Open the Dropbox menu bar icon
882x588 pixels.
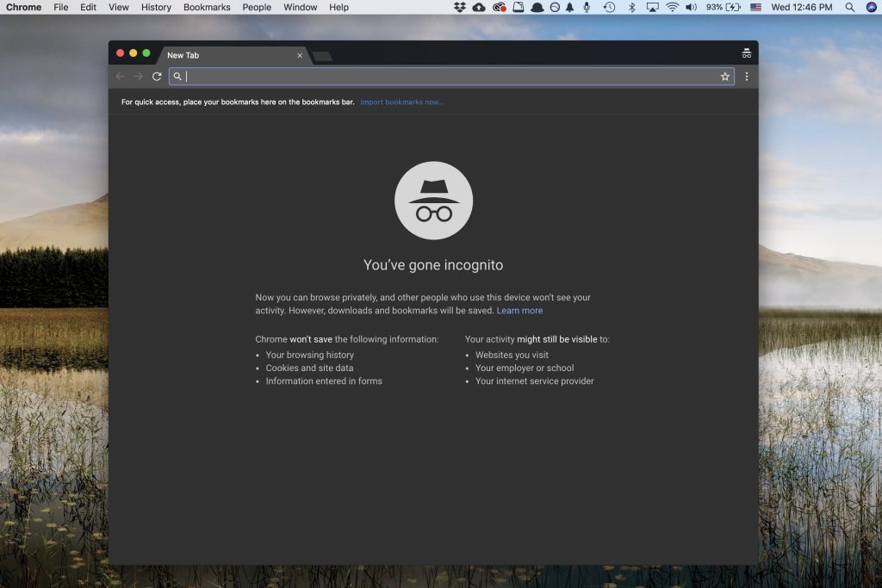[457, 8]
